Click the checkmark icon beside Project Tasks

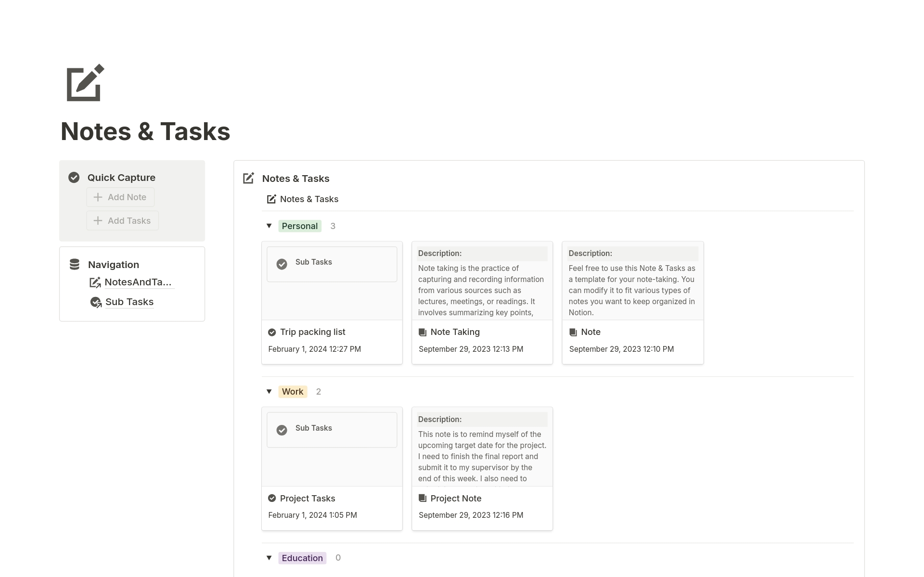[x=272, y=499]
